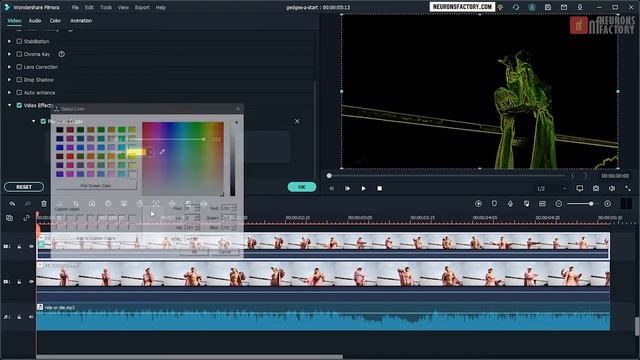Toggle the auto ripple link icon
The height and width of the screenshot is (360, 640).
(x=26, y=218)
